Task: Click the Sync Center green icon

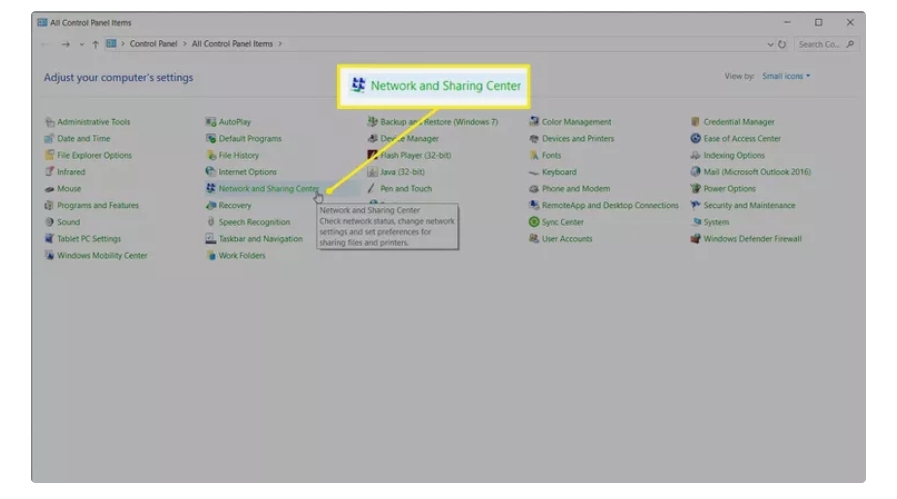Action: 534,222
